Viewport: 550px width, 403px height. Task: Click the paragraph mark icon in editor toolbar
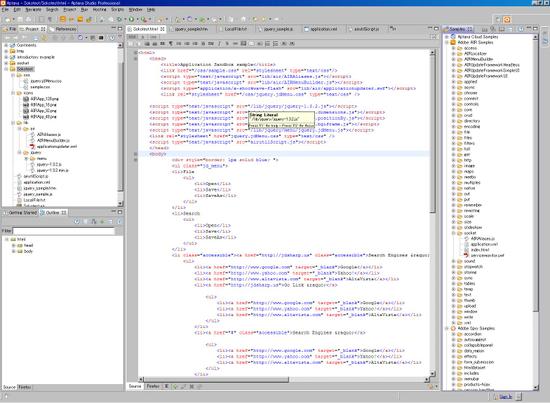(171, 44)
